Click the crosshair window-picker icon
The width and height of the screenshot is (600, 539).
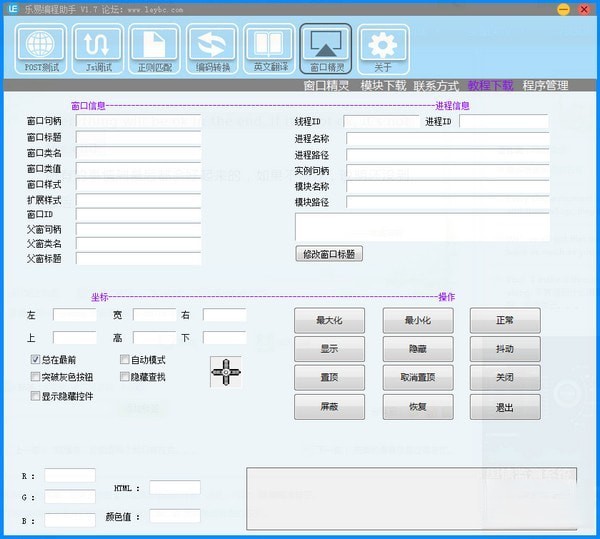point(226,372)
